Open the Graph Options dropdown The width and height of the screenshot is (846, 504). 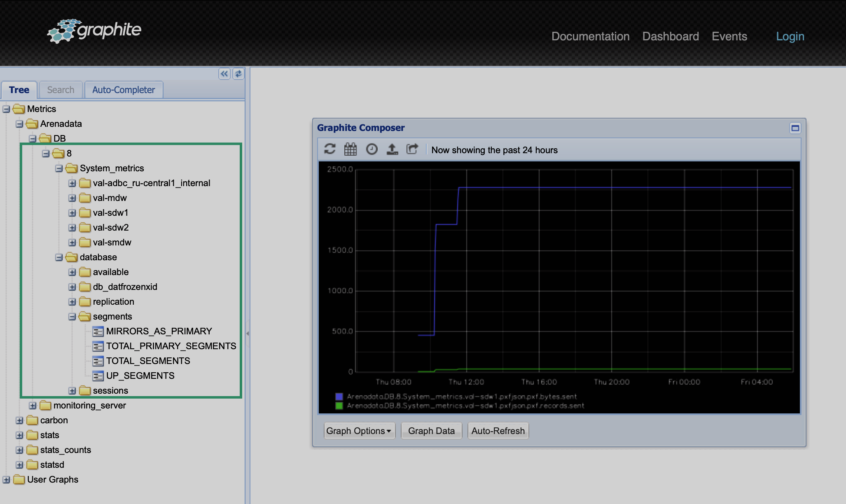(359, 431)
